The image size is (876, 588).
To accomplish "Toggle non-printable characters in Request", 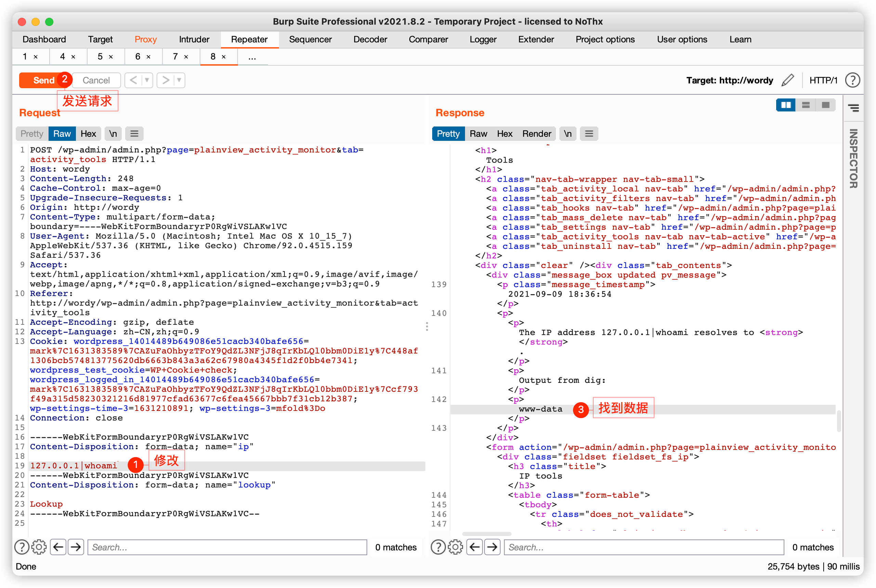I will point(113,134).
